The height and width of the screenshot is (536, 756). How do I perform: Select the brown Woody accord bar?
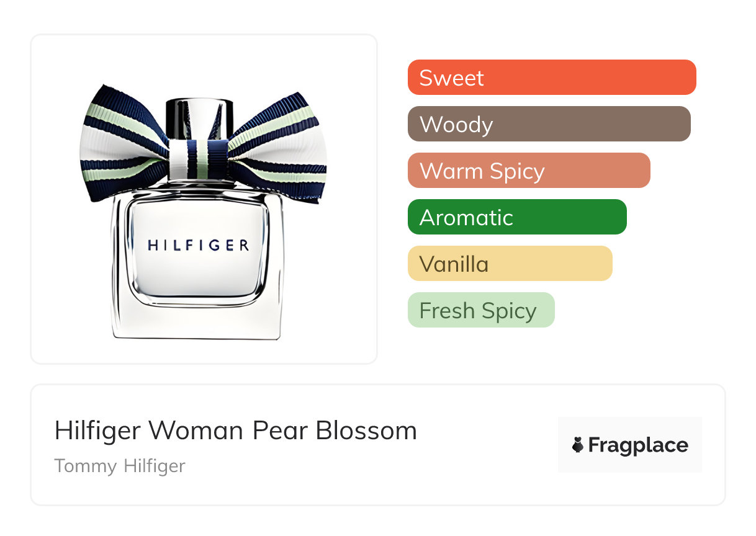[549, 124]
